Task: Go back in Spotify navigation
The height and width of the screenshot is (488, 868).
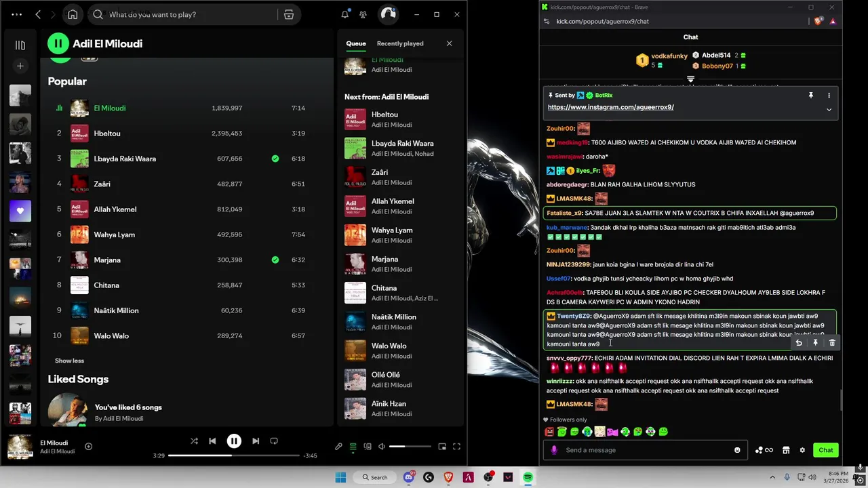Action: pos(38,14)
